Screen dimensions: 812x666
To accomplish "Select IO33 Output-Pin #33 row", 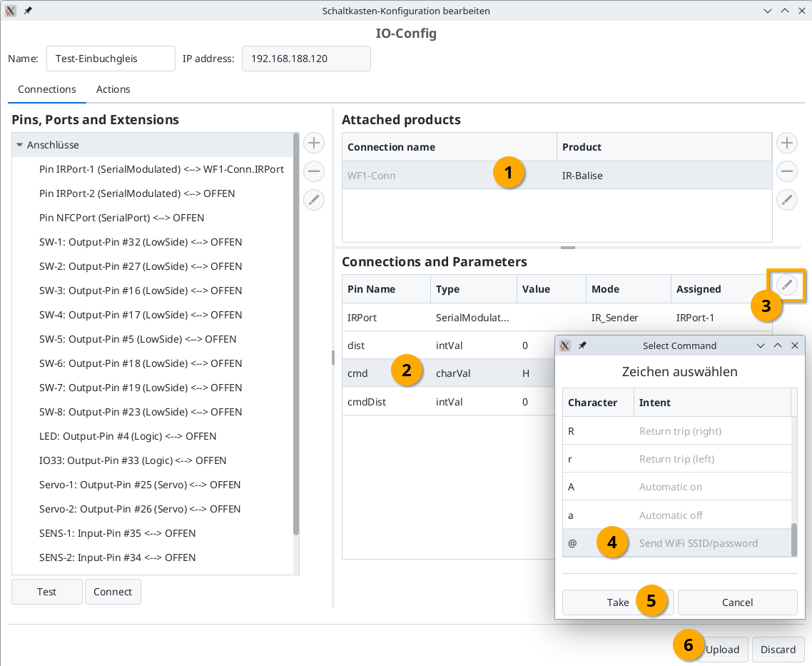I will (x=152, y=461).
